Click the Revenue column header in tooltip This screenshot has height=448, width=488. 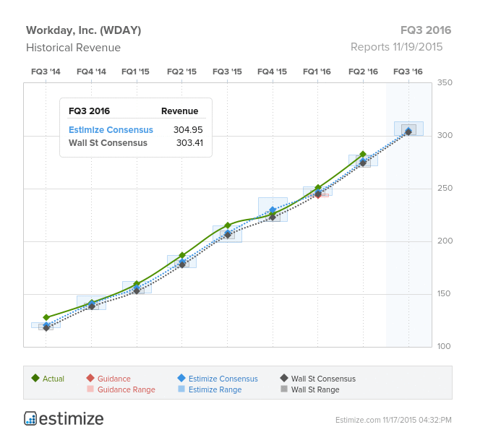[x=179, y=111]
